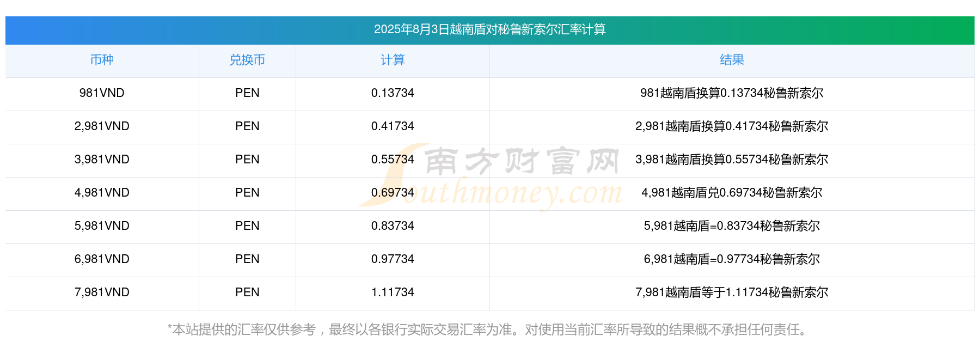The image size is (980, 354).
Task: Select the 4,981VND cell
Action: pos(102,193)
